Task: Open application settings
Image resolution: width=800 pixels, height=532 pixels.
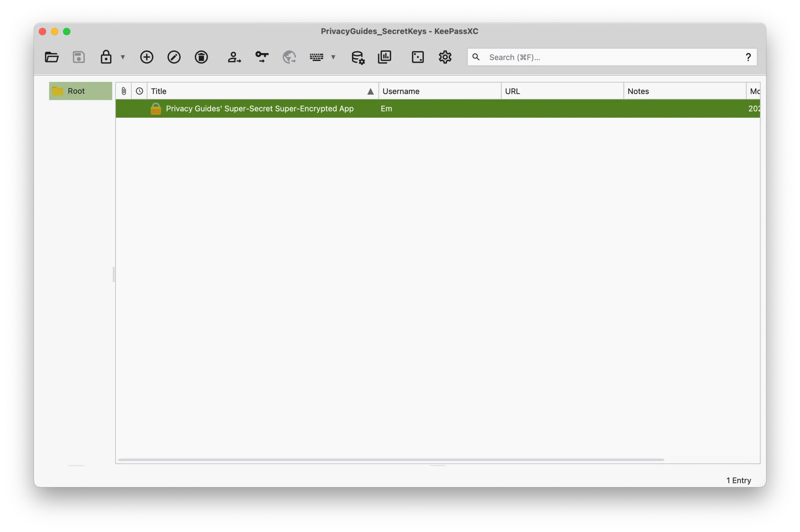Action: (x=445, y=57)
